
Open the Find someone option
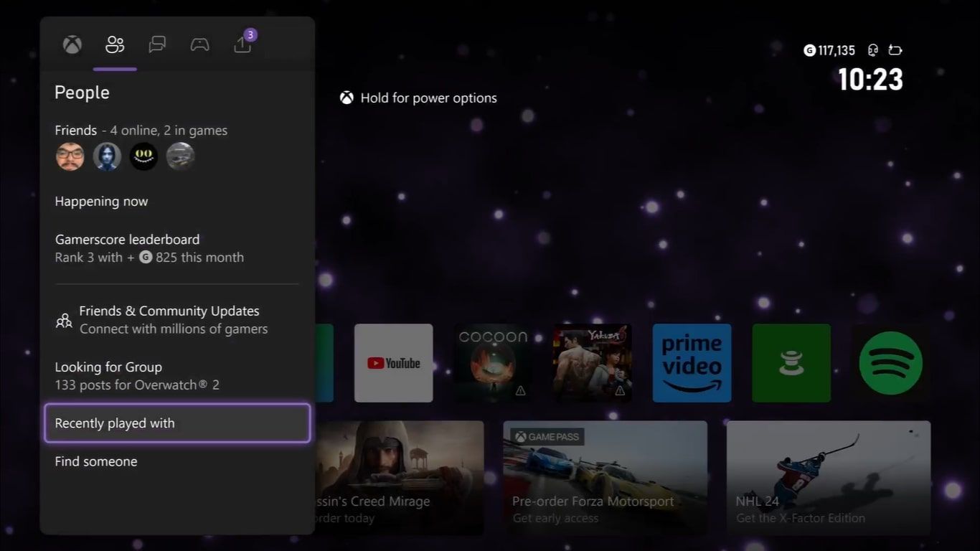pos(95,461)
